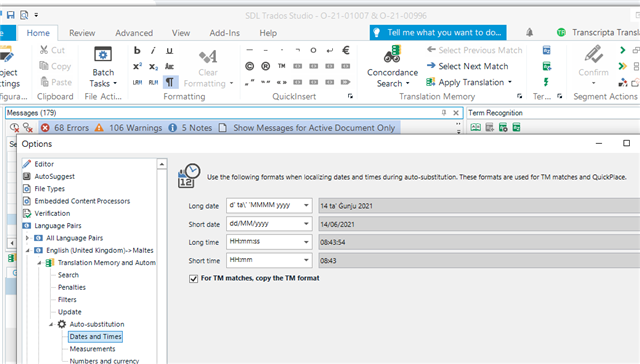Image resolution: width=640 pixels, height=364 pixels.
Task: Select Measurements in the Options tree
Action: [92, 349]
